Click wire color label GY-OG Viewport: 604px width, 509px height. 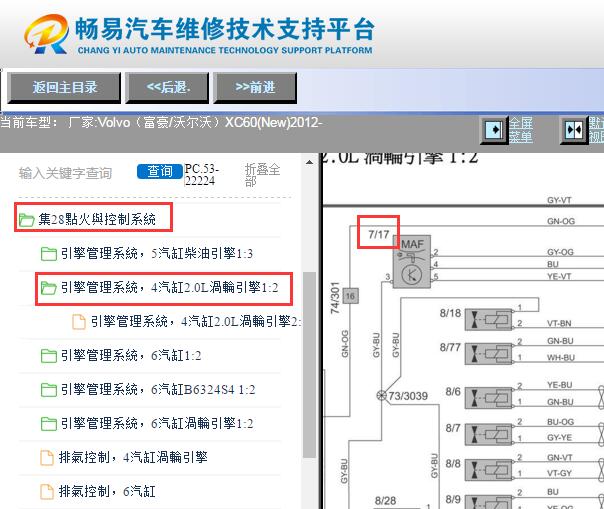pyautogui.click(x=560, y=252)
